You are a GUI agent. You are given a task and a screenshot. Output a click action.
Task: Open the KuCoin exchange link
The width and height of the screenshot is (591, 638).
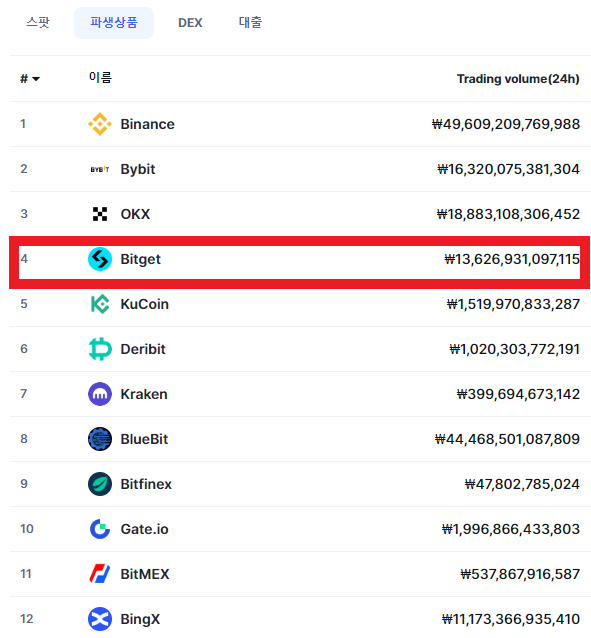[x=144, y=304]
